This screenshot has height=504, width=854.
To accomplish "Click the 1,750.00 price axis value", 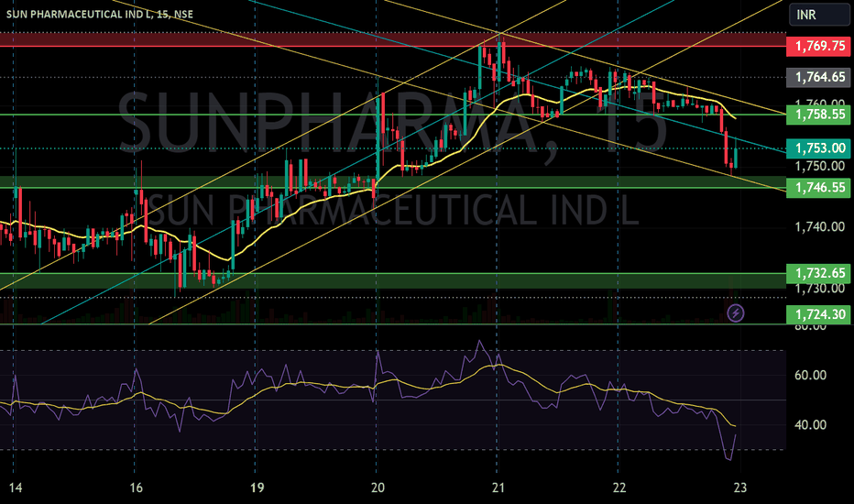I will tap(820, 166).
